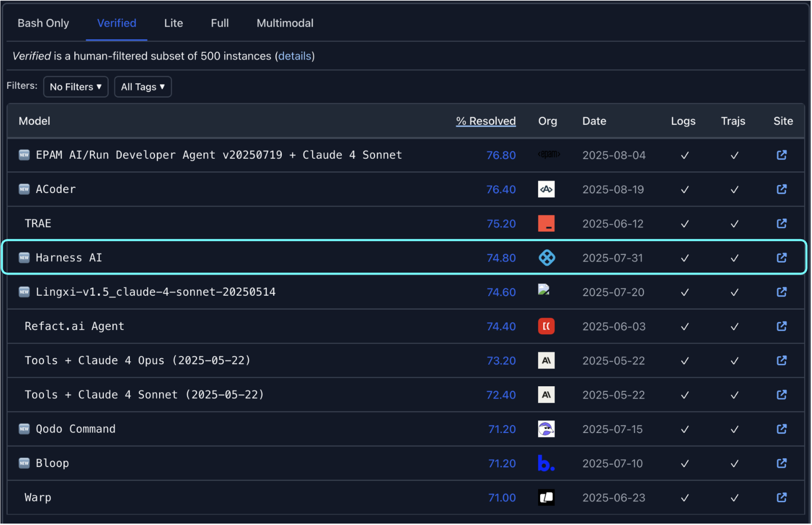This screenshot has width=812, height=525.
Task: Click the Trajs checkmark for Harness AI row
Action: click(734, 258)
